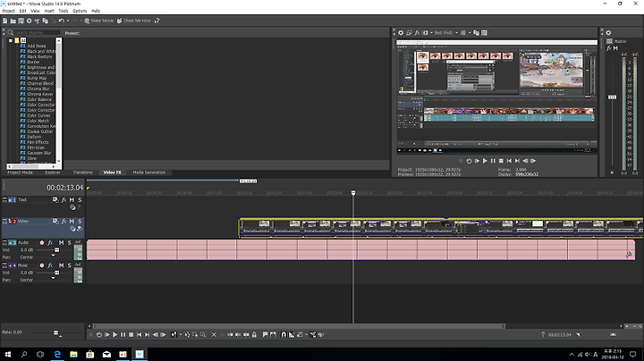Click the undo arrow icon
644x361 pixels.
[x=61, y=21]
